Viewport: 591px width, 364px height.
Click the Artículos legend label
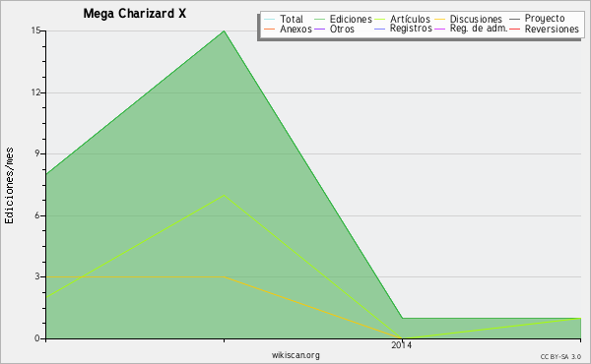coord(410,19)
